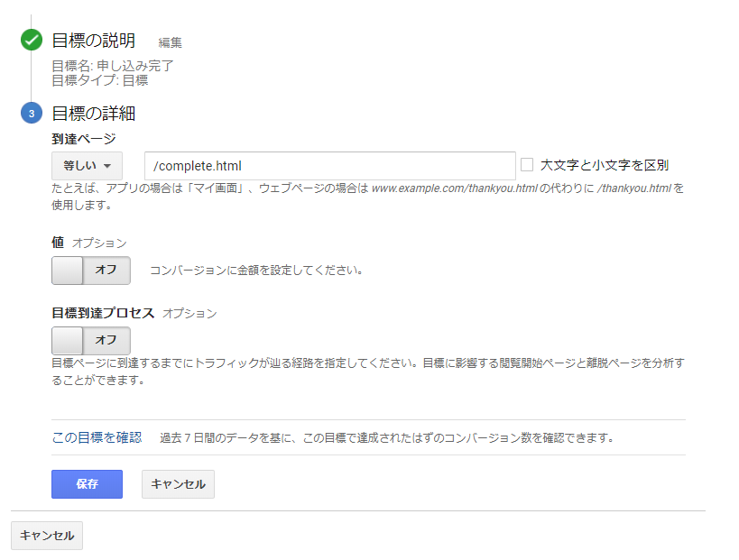Select the 目標の詳細 step heading
The height and width of the screenshot is (560, 739).
[x=94, y=114]
